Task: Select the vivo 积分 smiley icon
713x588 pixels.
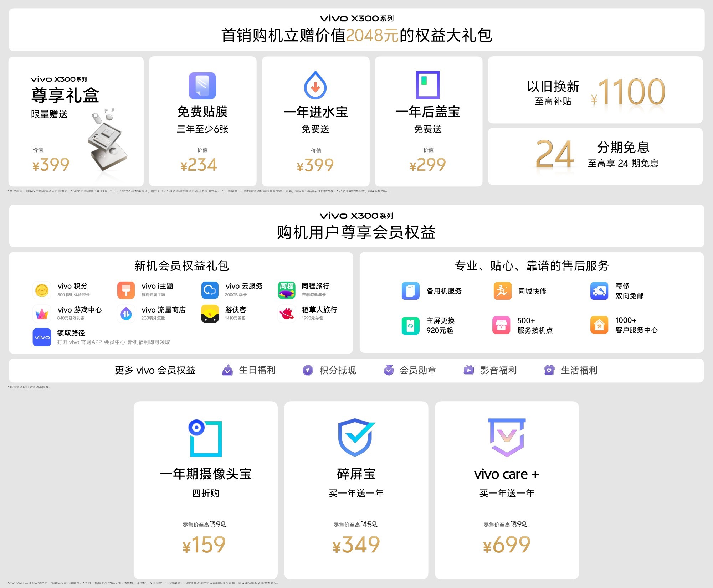Action: (42, 290)
